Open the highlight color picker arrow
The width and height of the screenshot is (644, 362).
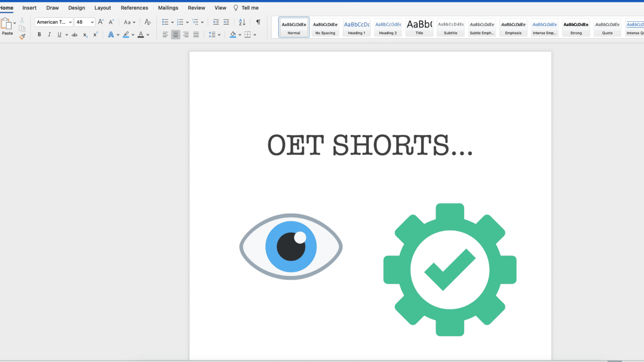(x=133, y=35)
